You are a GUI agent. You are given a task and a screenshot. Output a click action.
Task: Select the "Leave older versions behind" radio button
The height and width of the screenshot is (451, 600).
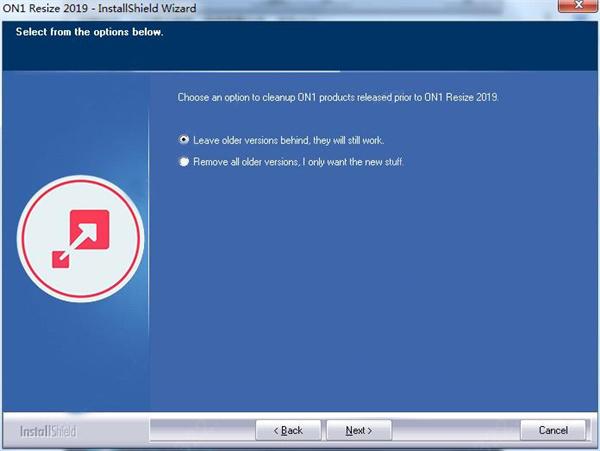click(x=183, y=140)
